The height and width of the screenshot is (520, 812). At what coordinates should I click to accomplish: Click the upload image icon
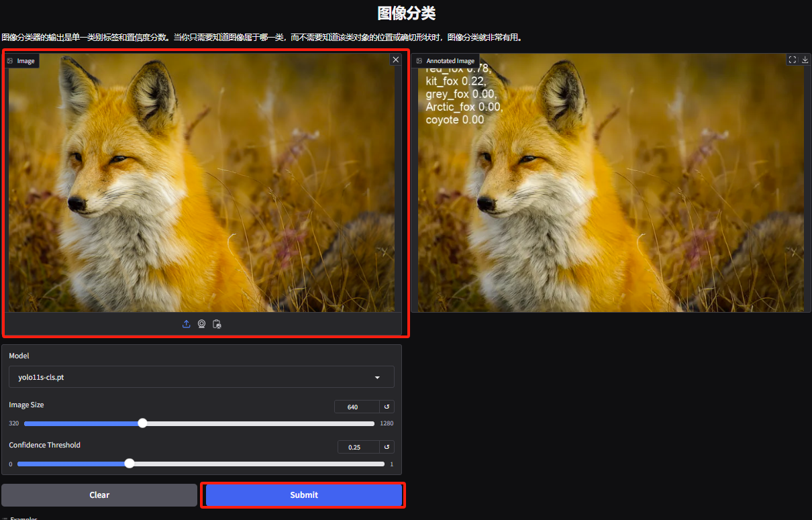(x=187, y=324)
